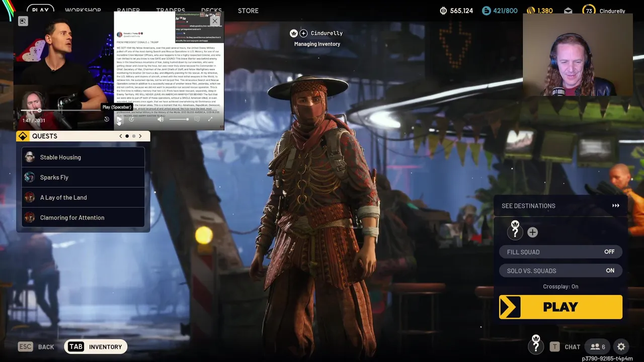
Task: Click the crown party leader icon near Cindurelly
Action: click(x=294, y=33)
